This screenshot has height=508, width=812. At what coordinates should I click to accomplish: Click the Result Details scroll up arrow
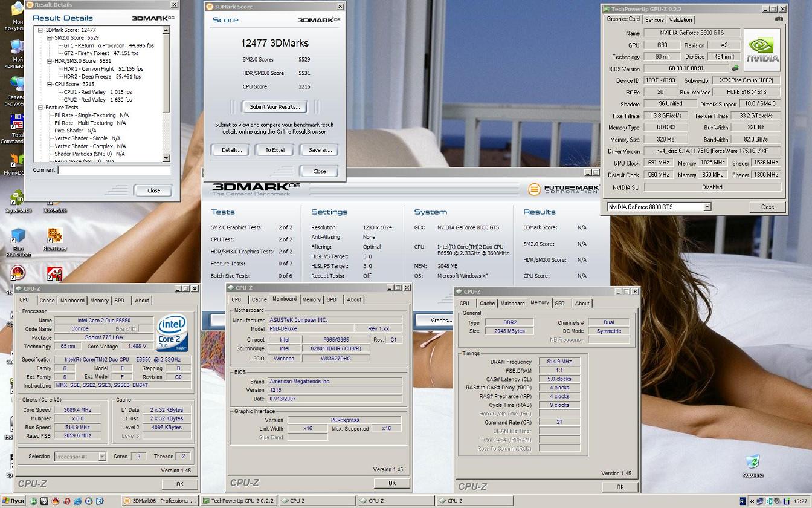click(166, 30)
